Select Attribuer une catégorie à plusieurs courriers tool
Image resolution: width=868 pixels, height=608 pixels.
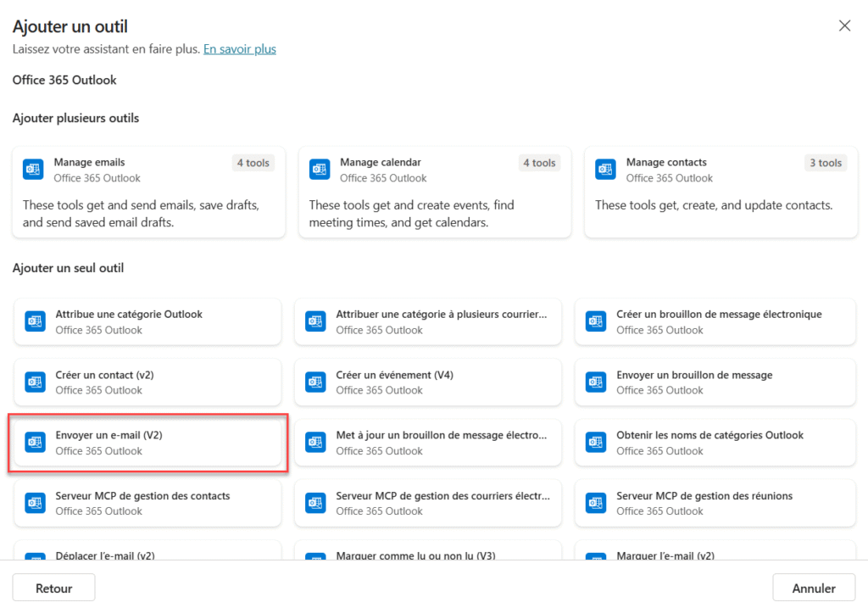coord(427,321)
